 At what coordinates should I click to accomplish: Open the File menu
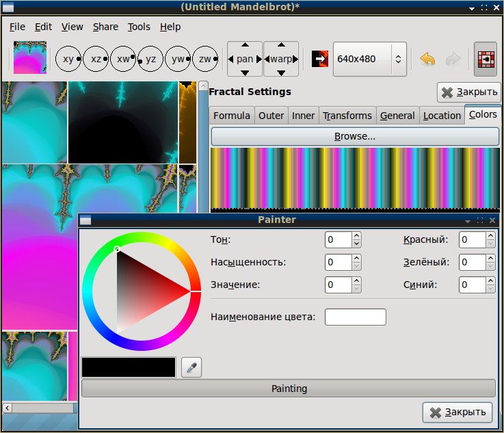coord(17,27)
